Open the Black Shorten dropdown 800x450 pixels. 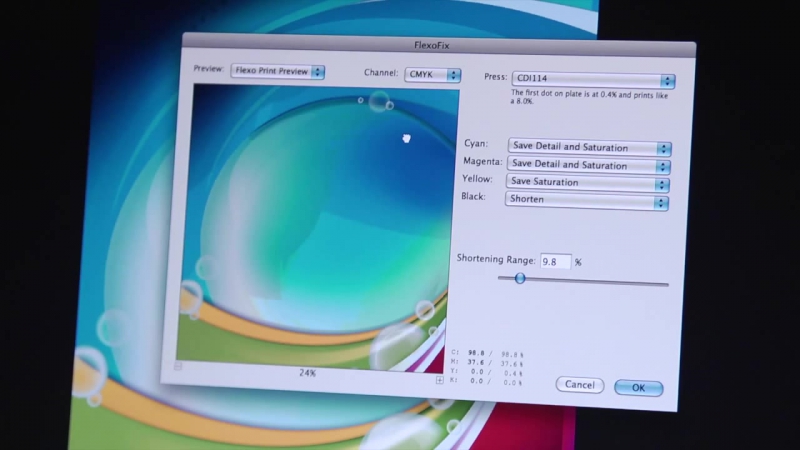tap(586, 200)
